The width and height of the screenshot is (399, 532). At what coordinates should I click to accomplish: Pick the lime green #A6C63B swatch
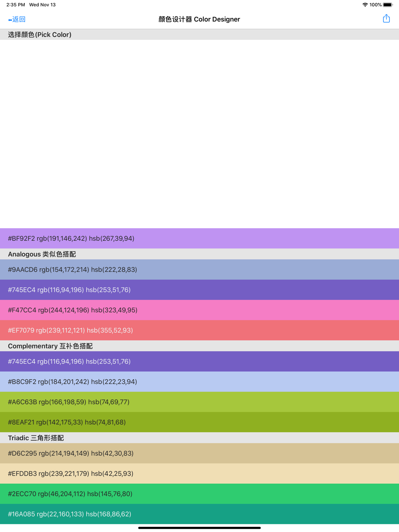coord(199,402)
